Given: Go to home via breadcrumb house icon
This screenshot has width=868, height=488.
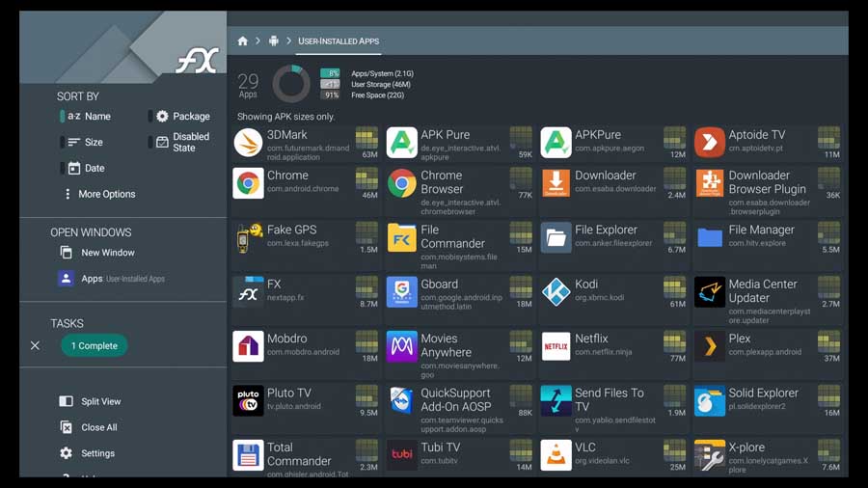Looking at the screenshot, I should (242, 41).
